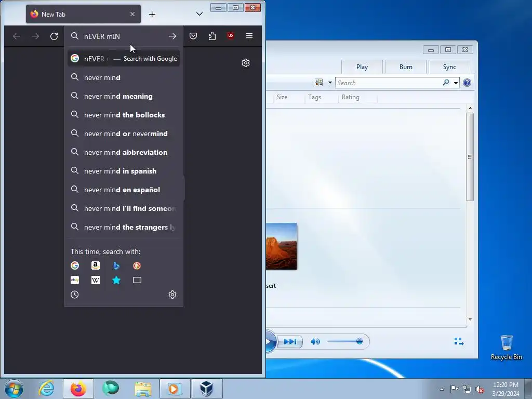Image resolution: width=532 pixels, height=399 pixels.
Task: Show hidden tray icons arrow
Action: [x=442, y=389]
